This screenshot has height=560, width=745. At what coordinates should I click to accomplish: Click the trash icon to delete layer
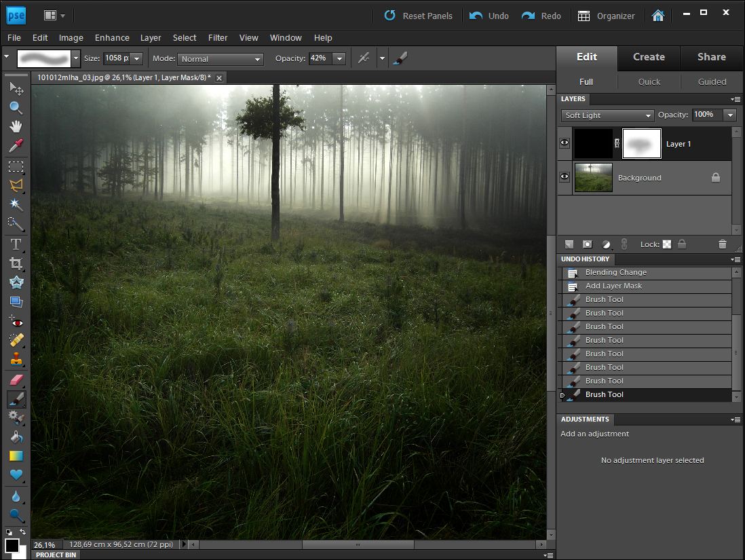pyautogui.click(x=722, y=244)
